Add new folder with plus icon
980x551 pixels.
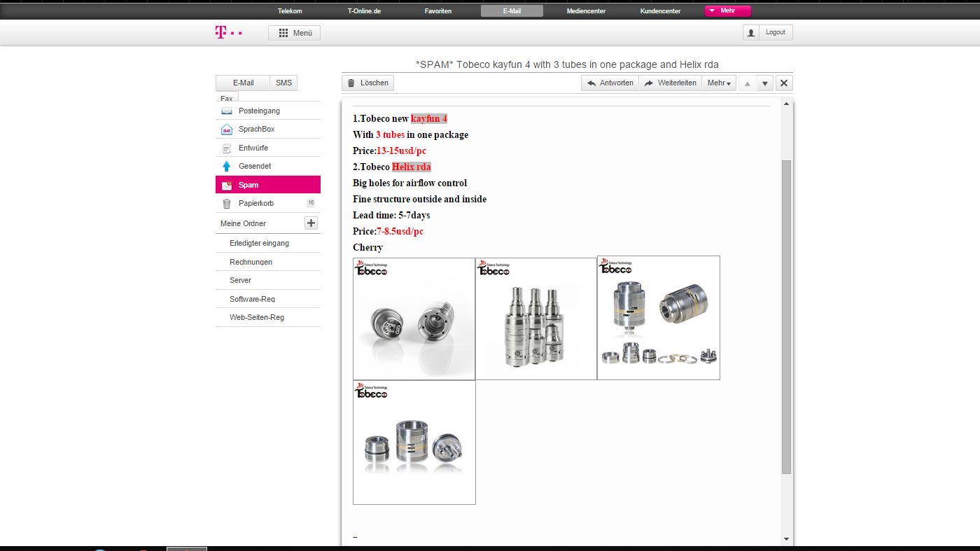311,223
